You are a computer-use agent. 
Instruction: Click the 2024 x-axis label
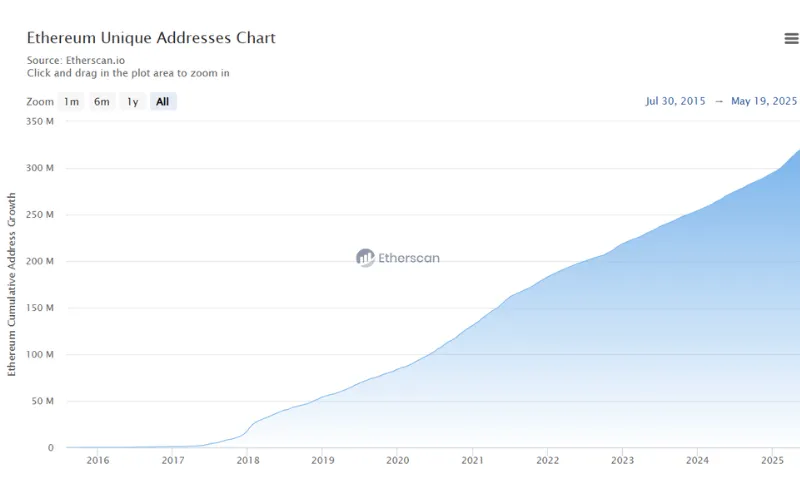[697, 460]
